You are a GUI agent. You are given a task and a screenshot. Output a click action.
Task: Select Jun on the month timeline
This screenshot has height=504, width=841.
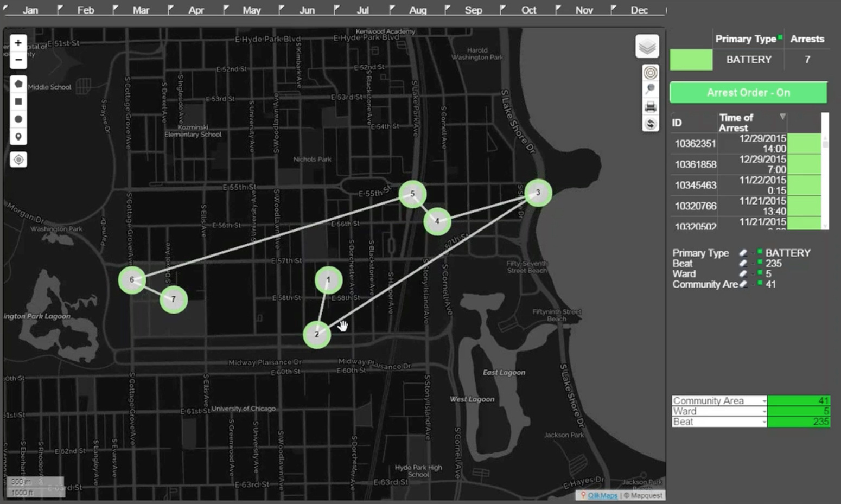click(x=307, y=10)
